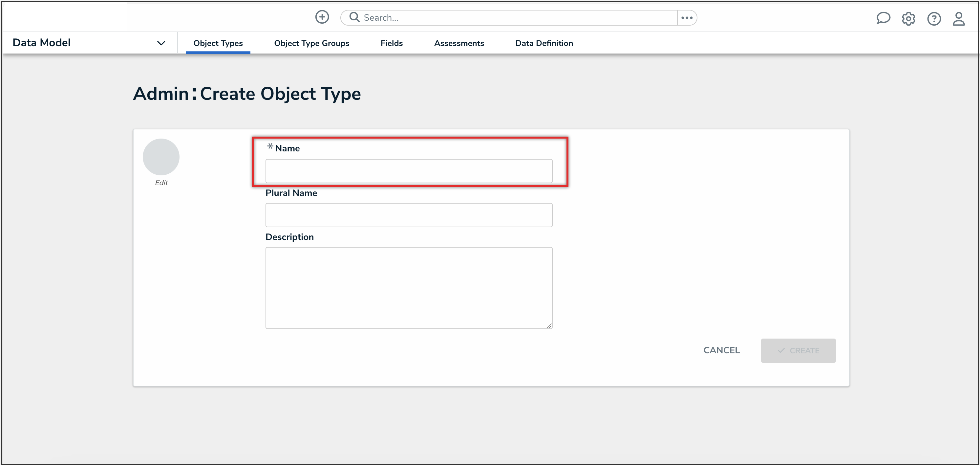
Task: Expand the Data Model dropdown
Action: click(161, 43)
